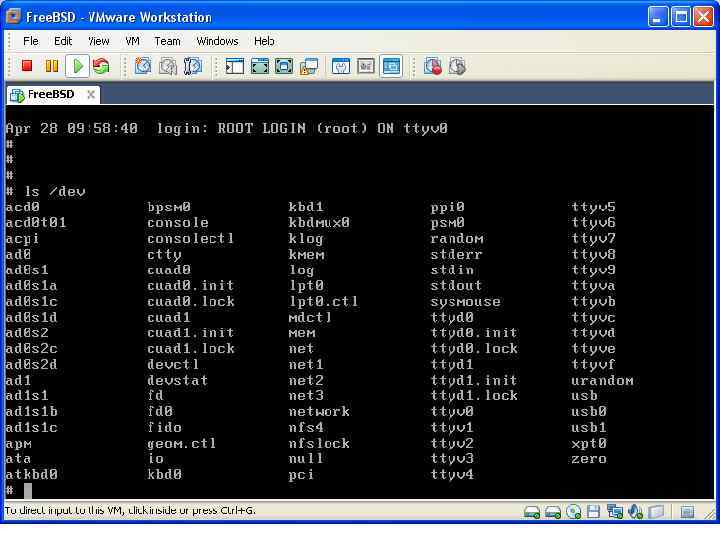Click the 'stderr' device entry
This screenshot has height=540, width=720.
456,254
